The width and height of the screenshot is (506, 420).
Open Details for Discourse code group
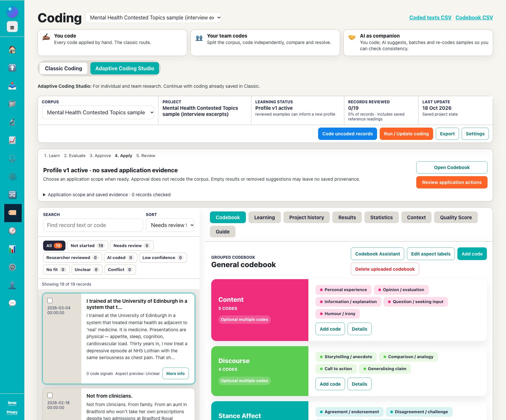360,384
